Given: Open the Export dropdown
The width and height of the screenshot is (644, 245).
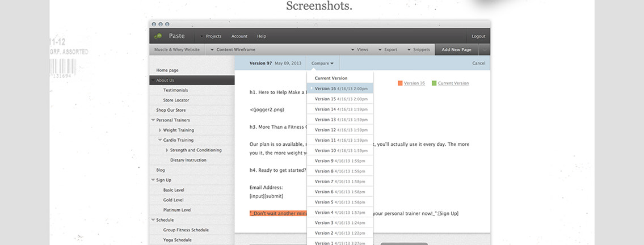Looking at the screenshot, I should [388, 50].
